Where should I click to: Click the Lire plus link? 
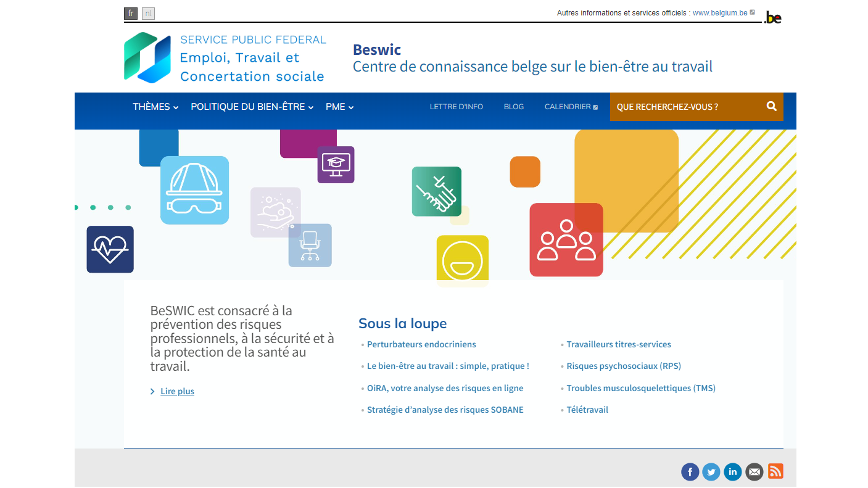click(x=177, y=391)
